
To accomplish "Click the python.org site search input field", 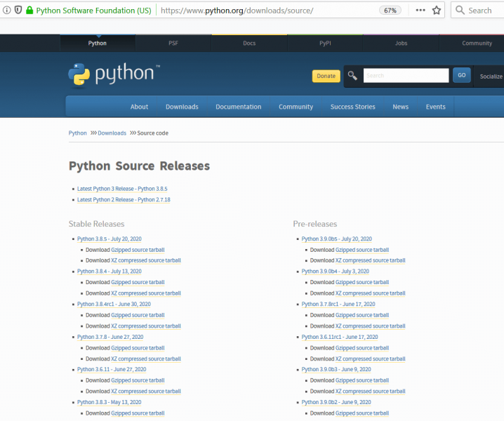I will 406,76.
